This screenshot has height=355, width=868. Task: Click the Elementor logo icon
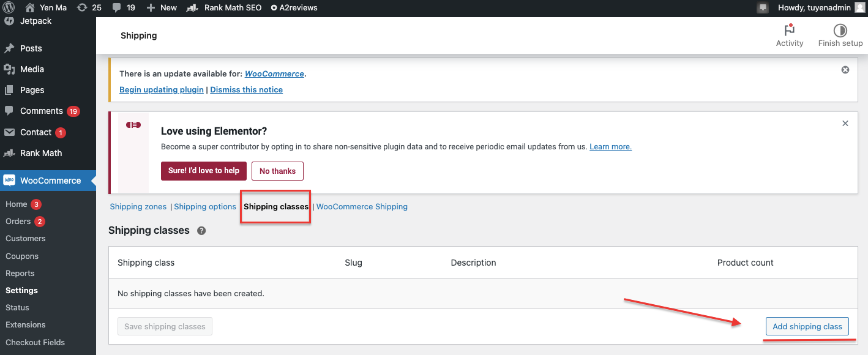click(x=133, y=125)
